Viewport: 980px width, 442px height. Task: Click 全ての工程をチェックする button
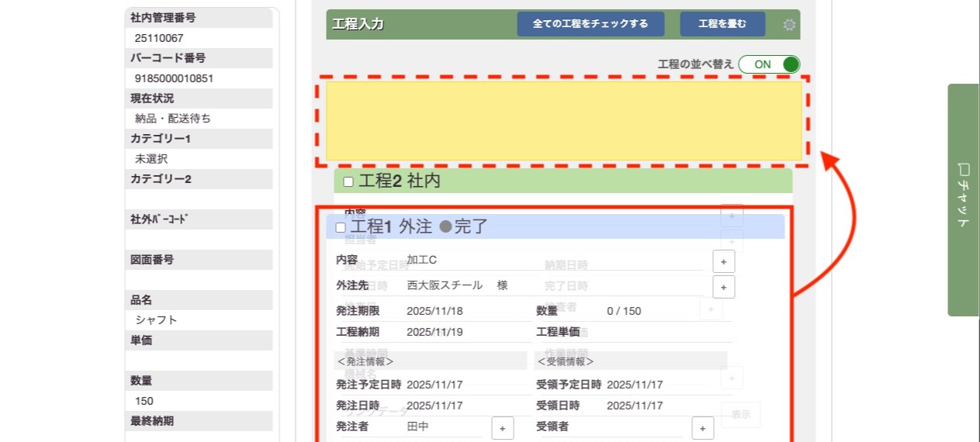(x=590, y=24)
